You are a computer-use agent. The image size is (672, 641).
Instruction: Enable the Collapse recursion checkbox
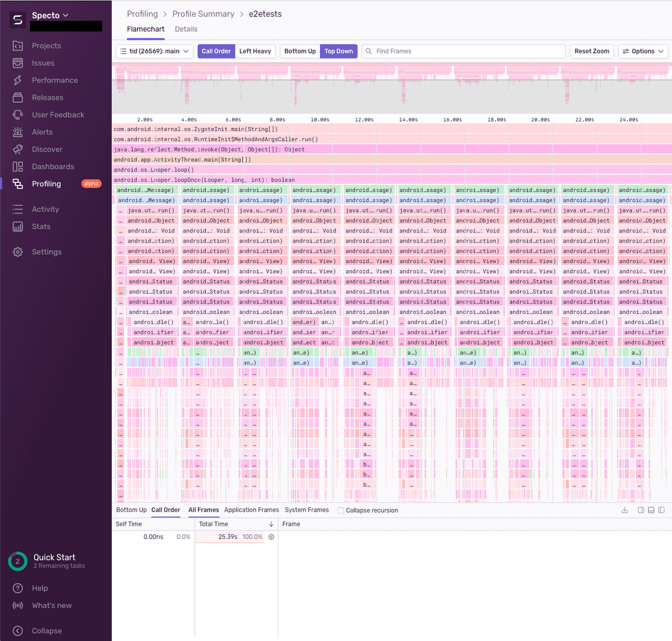coord(341,510)
